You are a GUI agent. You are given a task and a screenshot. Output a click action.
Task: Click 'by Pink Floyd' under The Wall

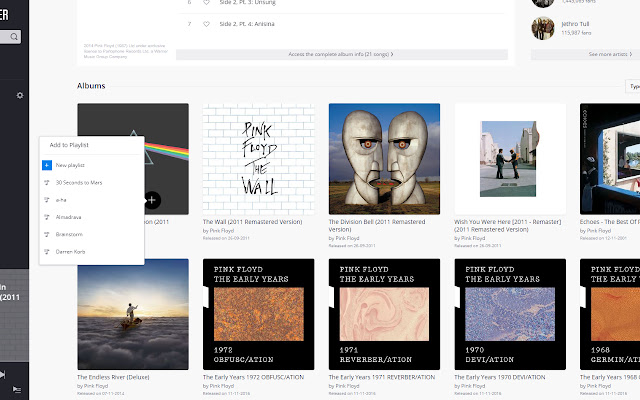tap(218, 231)
